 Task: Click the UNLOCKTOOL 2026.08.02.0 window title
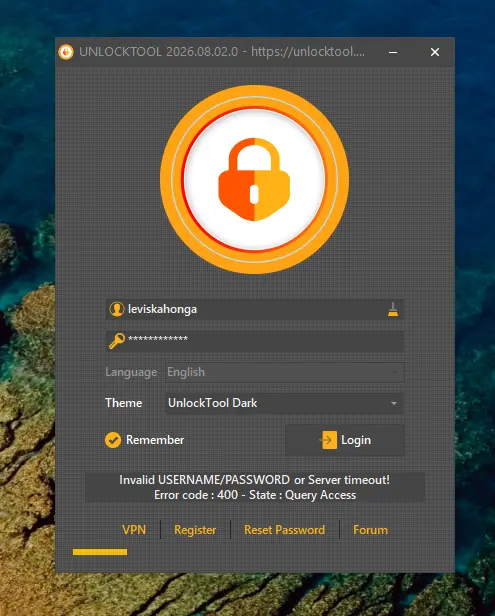[x=222, y=52]
